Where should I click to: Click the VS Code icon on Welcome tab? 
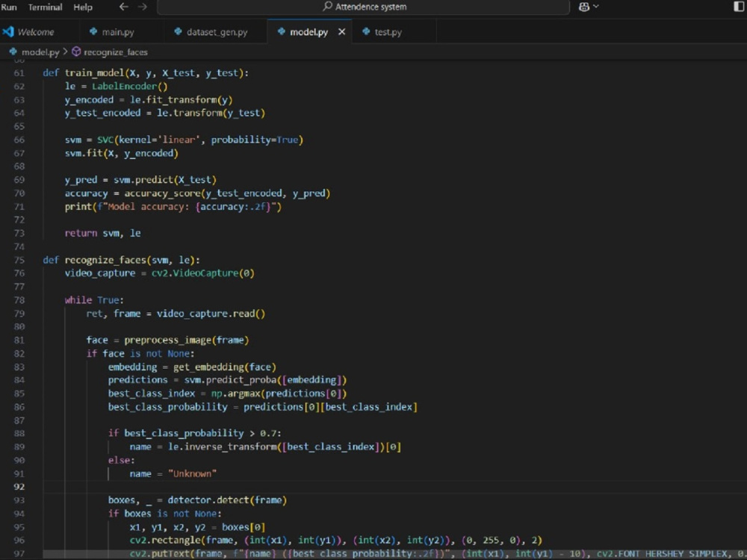[8, 31]
